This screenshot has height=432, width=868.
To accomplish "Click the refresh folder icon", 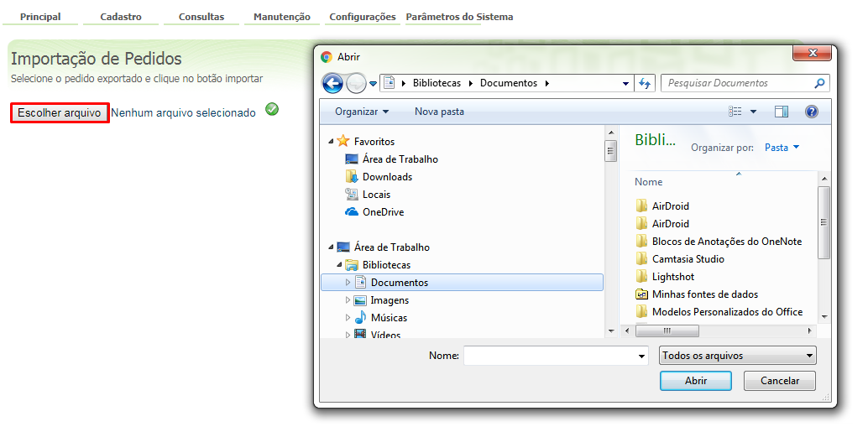I will click(645, 83).
